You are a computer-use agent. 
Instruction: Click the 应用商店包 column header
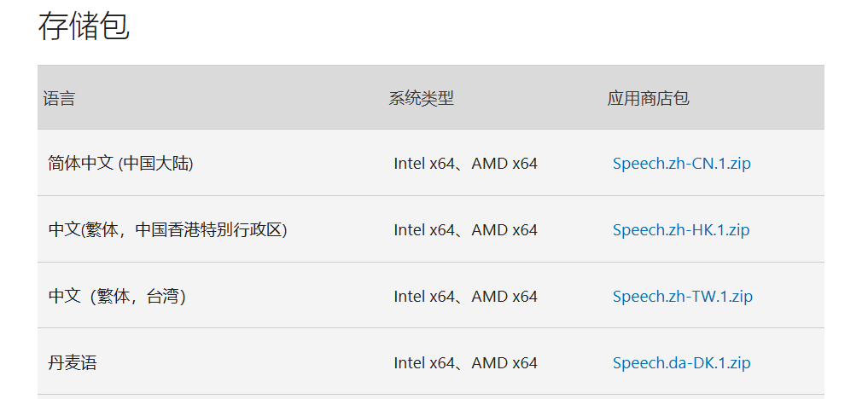pos(649,99)
